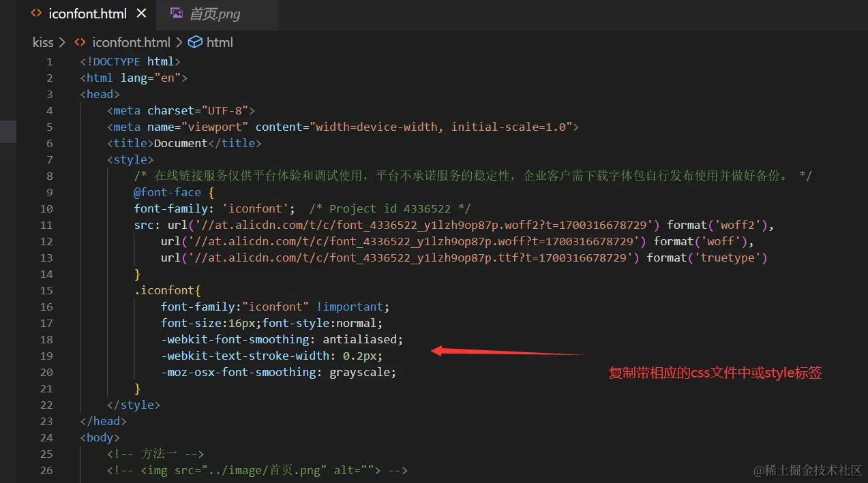
Task: Click the meta charset="UTF-8" line
Action: coord(181,110)
